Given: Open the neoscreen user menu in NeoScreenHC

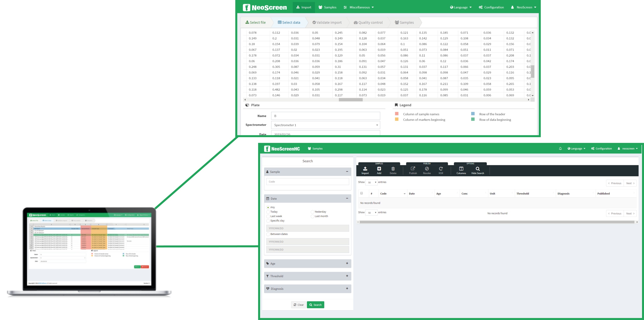Looking at the screenshot, I should pos(628,148).
